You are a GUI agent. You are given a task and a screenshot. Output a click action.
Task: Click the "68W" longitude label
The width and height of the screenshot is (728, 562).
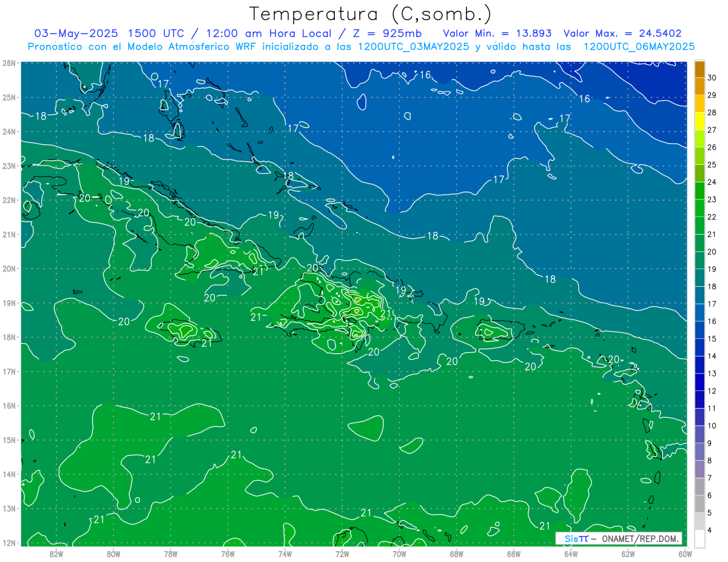pyautogui.click(x=457, y=554)
